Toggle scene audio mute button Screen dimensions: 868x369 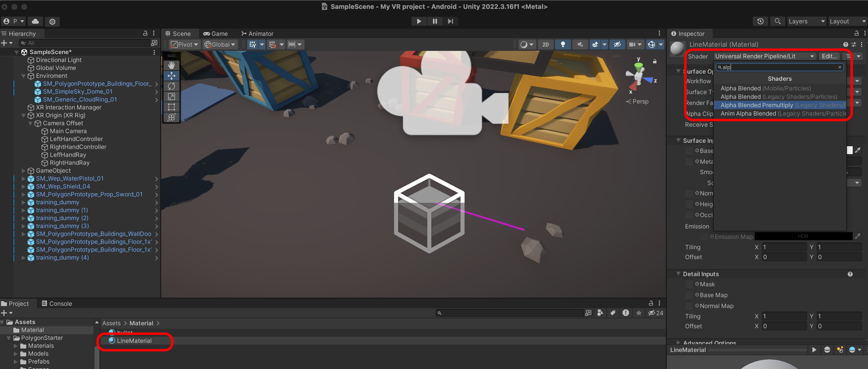580,44
